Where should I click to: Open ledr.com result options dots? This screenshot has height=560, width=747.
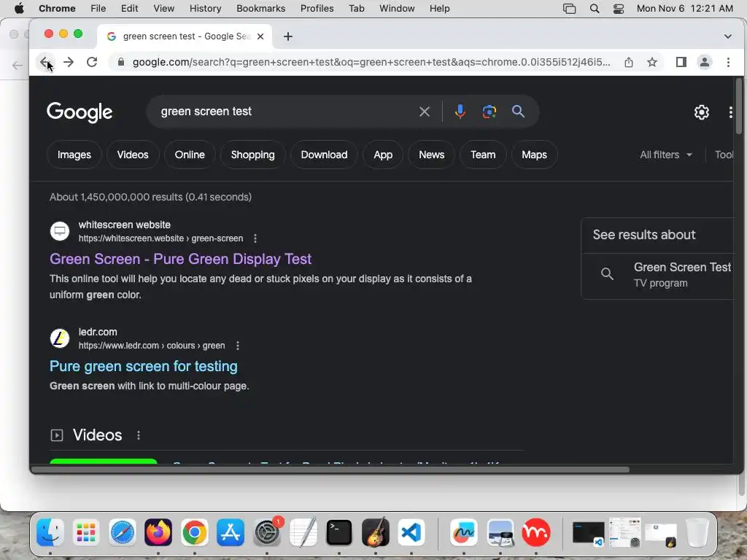(x=238, y=346)
